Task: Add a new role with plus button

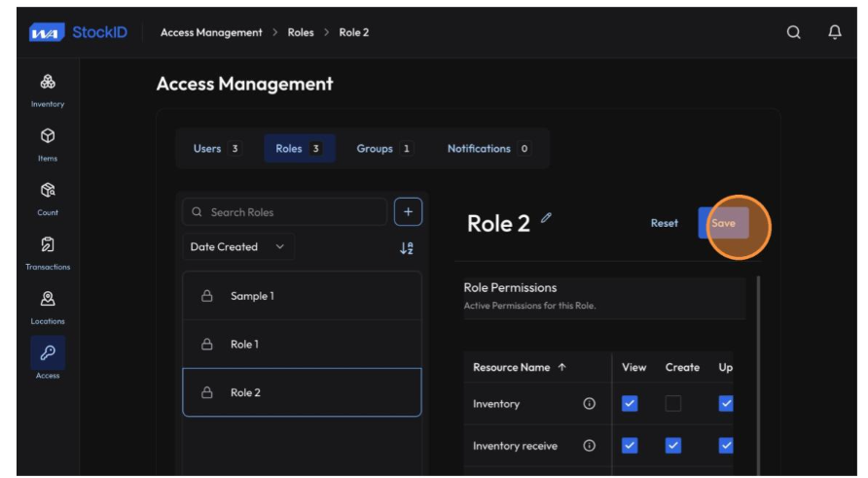Action: 408,211
